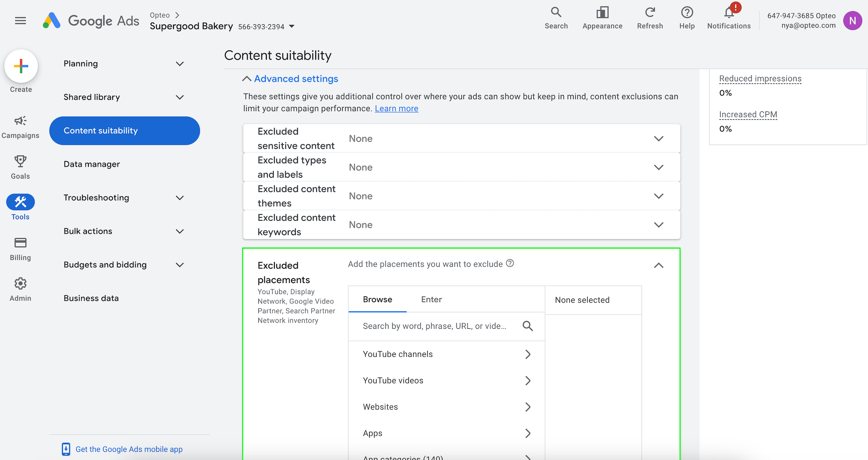This screenshot has width=868, height=460.
Task: Collapse the Excluded placements section
Action: [x=658, y=265]
